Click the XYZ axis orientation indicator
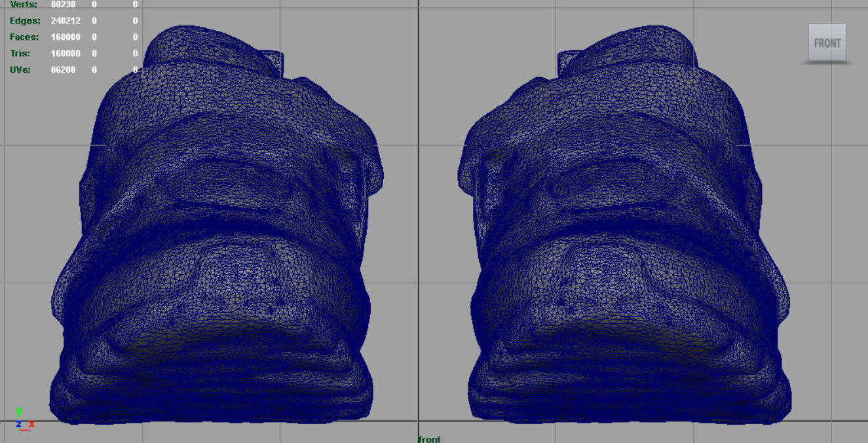 pos(24,419)
